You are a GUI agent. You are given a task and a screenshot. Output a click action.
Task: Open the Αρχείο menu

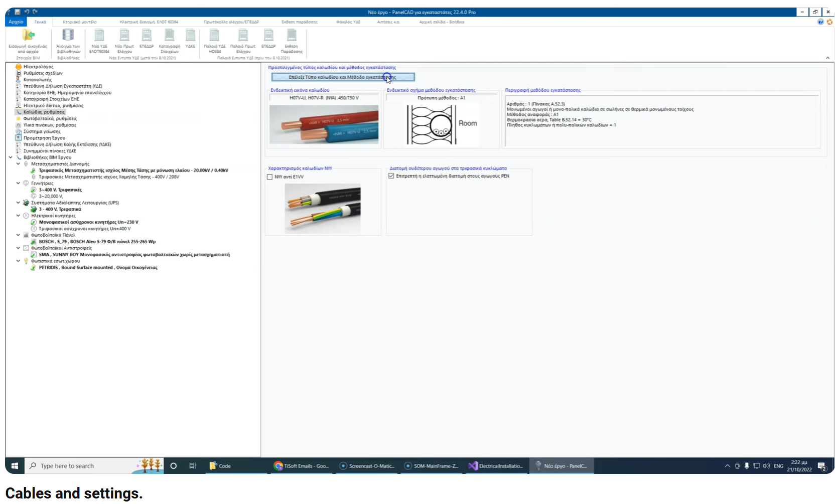pos(15,22)
